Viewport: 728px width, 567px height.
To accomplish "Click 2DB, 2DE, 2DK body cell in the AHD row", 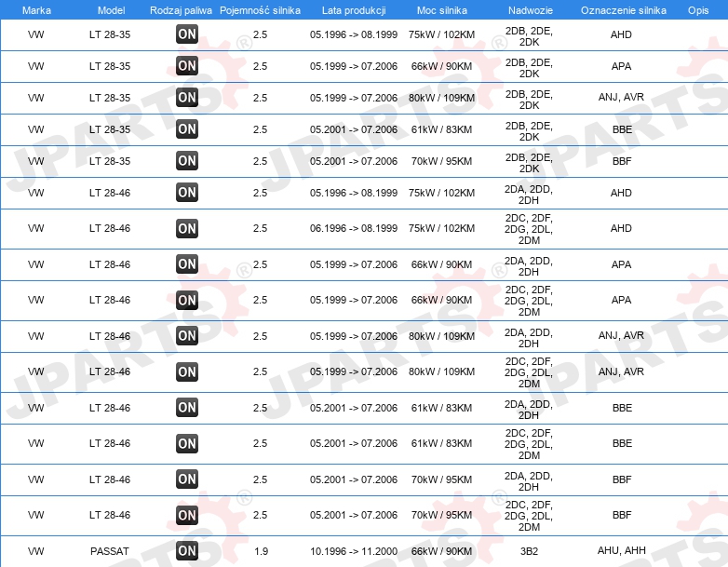I will 529,36.
